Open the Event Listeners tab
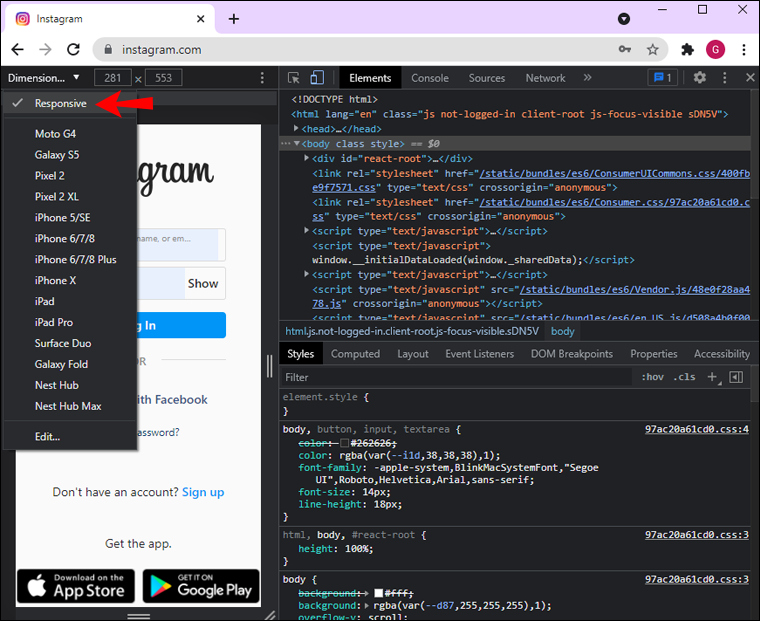The width and height of the screenshot is (760, 621). pos(479,354)
